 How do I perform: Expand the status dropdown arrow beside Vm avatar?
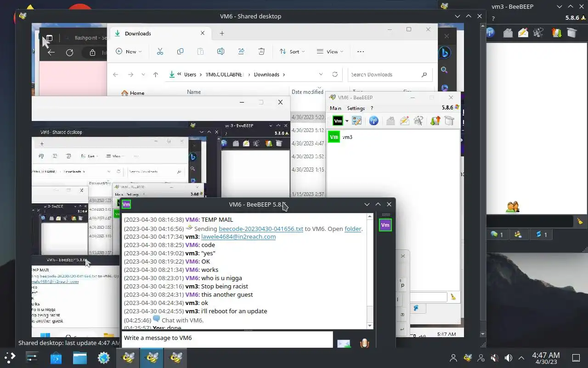347,121
